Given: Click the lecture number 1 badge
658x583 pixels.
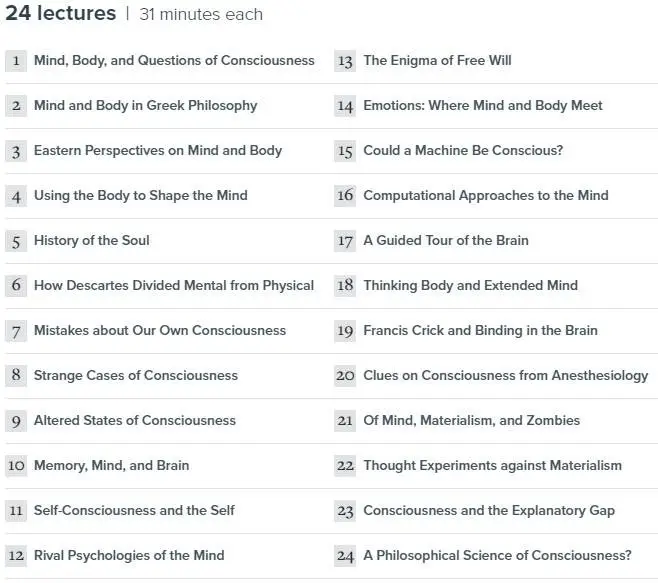Looking at the screenshot, I should [x=16, y=61].
